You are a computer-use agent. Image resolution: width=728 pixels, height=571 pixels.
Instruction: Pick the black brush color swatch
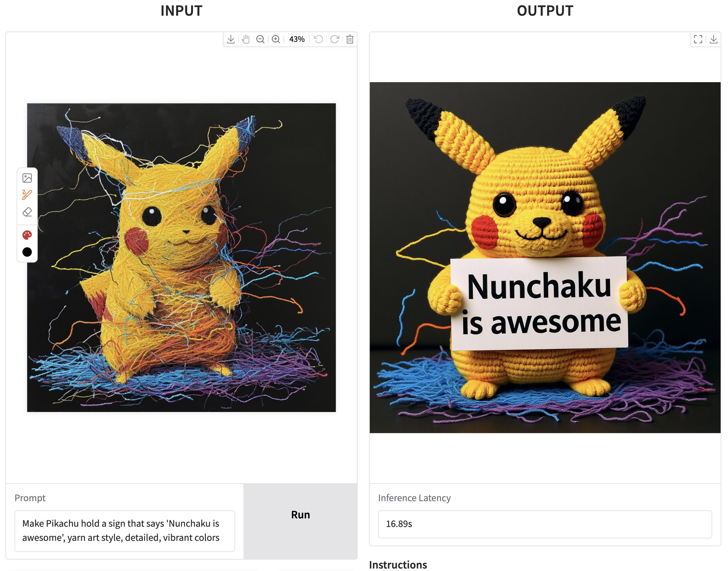click(27, 252)
